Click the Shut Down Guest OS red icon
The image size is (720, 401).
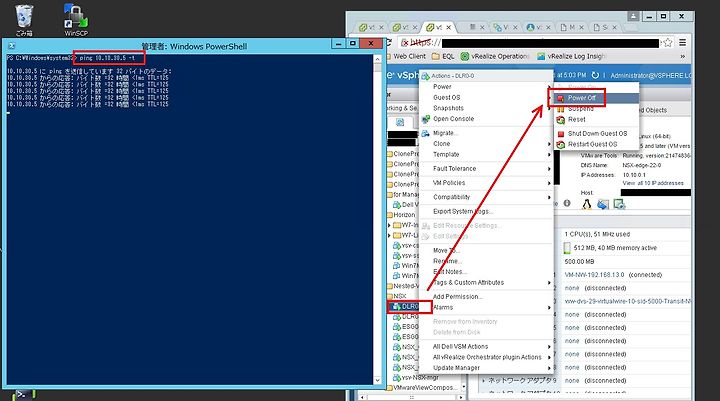tap(561, 134)
